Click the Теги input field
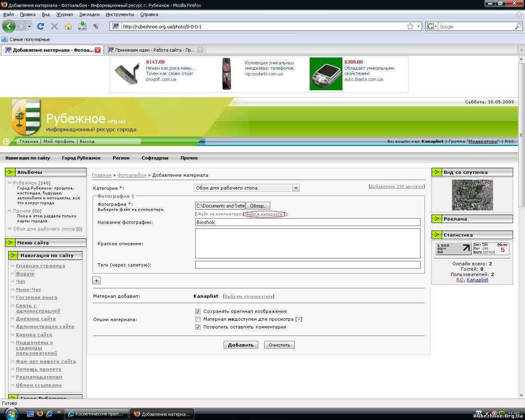The width and height of the screenshot is (525, 420). pos(308,265)
